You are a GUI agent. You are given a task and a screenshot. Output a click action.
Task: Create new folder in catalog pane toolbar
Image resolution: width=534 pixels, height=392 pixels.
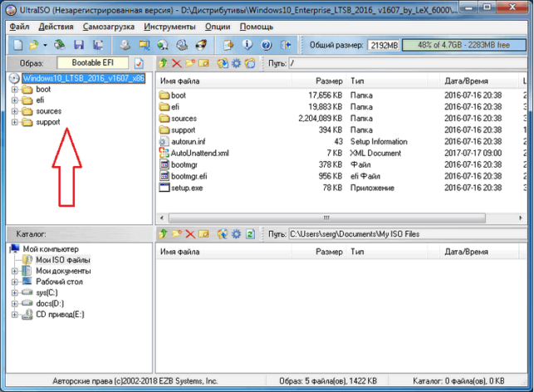[176, 234]
